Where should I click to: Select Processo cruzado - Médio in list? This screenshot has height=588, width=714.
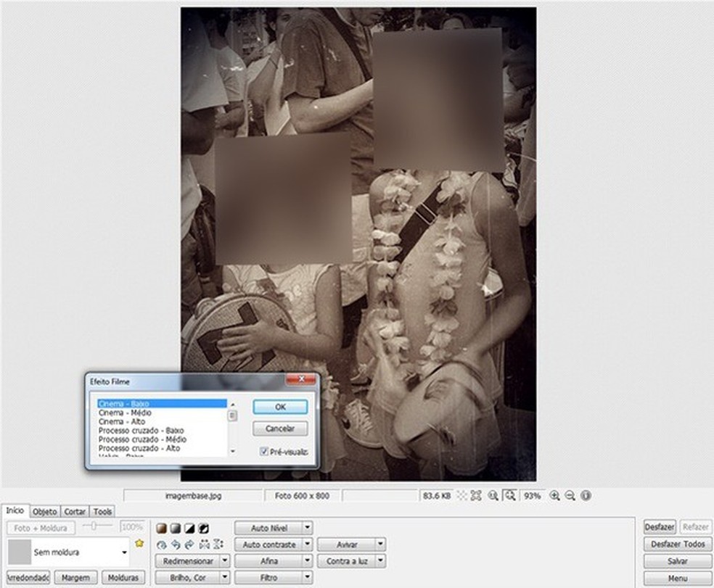[x=142, y=439]
